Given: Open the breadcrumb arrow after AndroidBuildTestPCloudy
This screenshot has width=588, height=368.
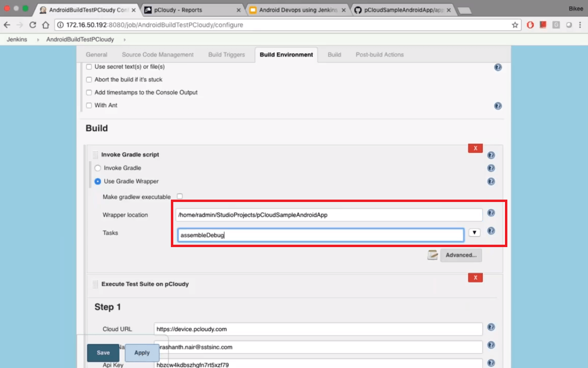Looking at the screenshot, I should 124,40.
